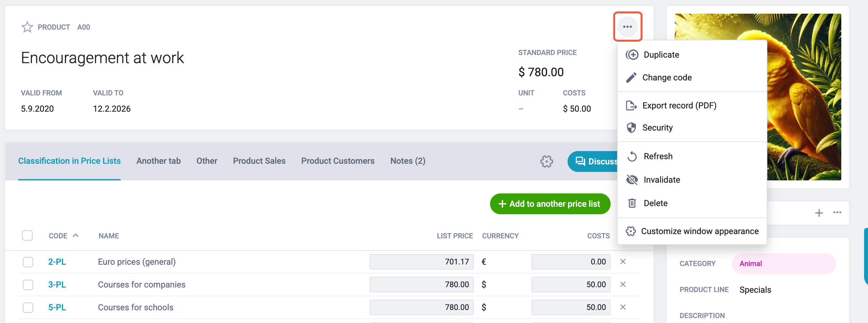
Task: Remove 5-PL row with X icon
Action: pyautogui.click(x=623, y=307)
